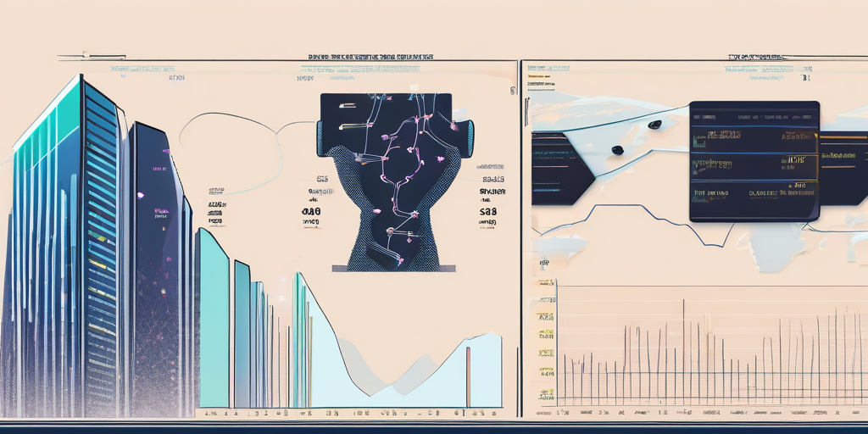Click the upper black oval marker on the map

click(x=654, y=125)
